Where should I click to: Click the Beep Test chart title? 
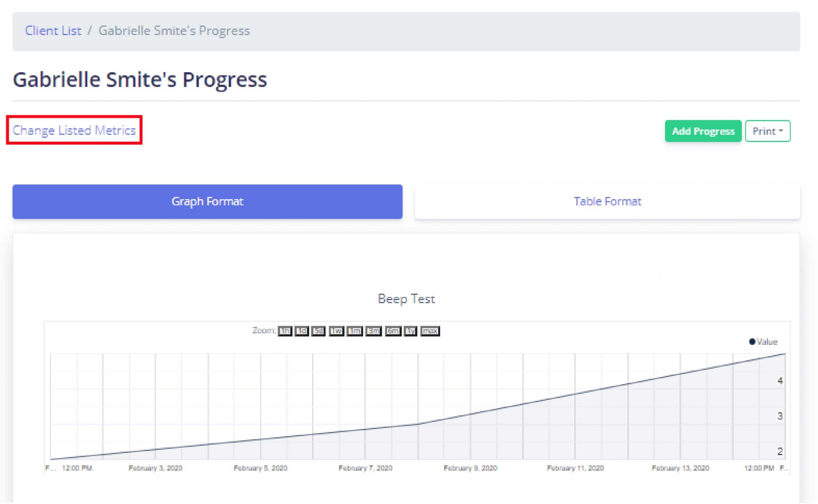coord(407,298)
